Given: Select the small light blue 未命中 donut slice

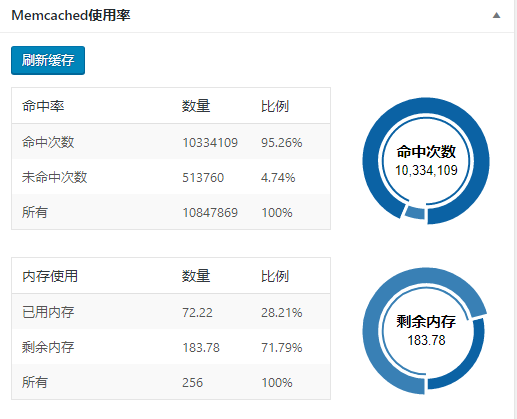Looking at the screenshot, I should [415, 213].
